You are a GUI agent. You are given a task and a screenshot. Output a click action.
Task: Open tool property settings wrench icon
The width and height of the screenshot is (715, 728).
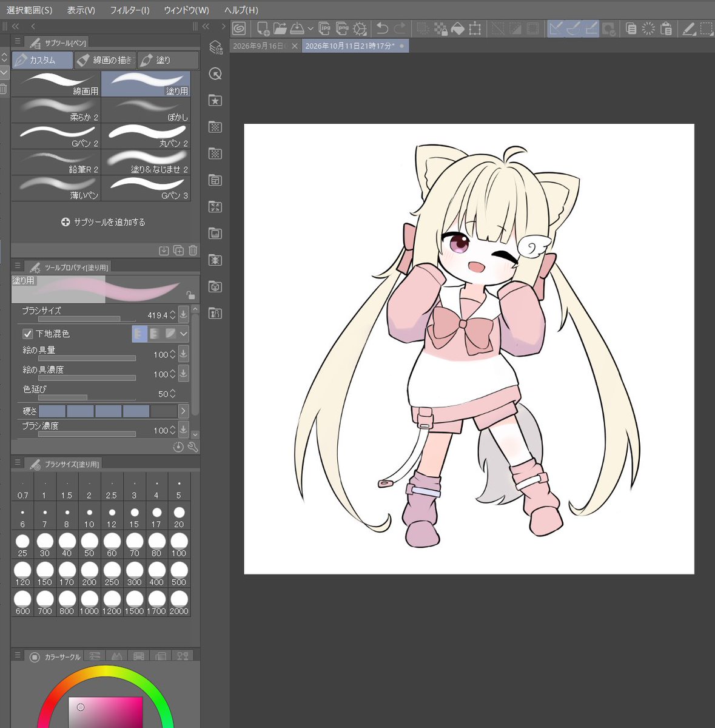point(193,447)
